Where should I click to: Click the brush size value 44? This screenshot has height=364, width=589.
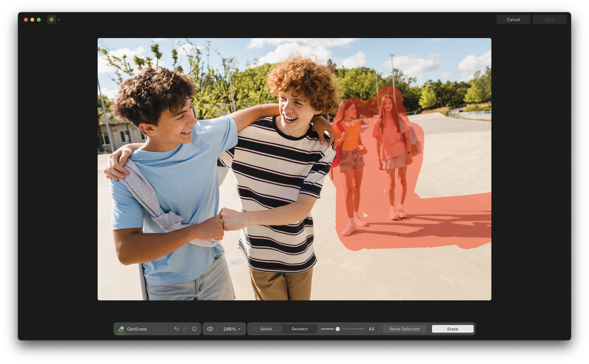click(x=371, y=329)
